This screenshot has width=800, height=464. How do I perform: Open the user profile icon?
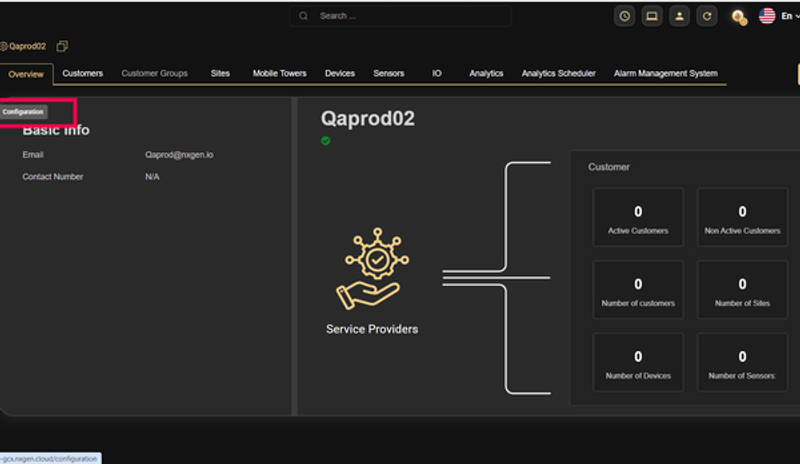(679, 16)
